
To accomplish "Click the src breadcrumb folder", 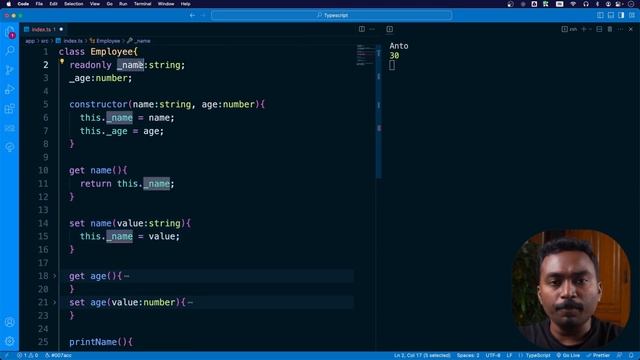I will click(44, 41).
